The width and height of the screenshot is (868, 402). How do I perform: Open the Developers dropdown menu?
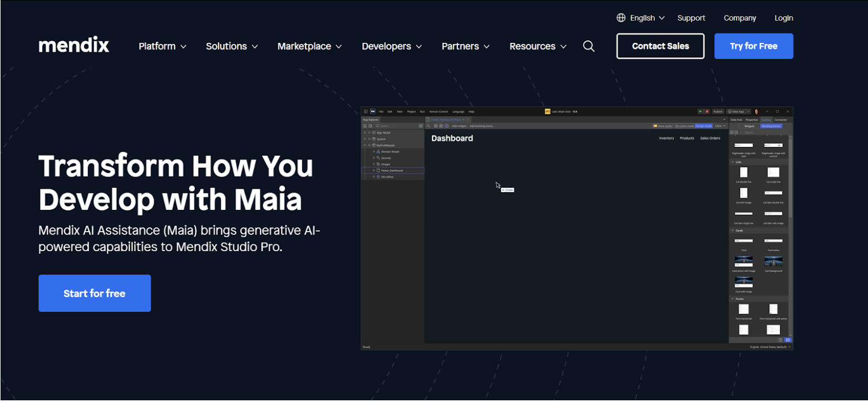(x=392, y=46)
